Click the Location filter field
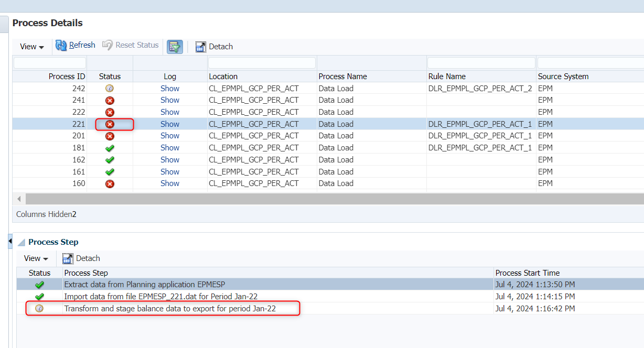This screenshot has width=644, height=348. pyautogui.click(x=262, y=63)
